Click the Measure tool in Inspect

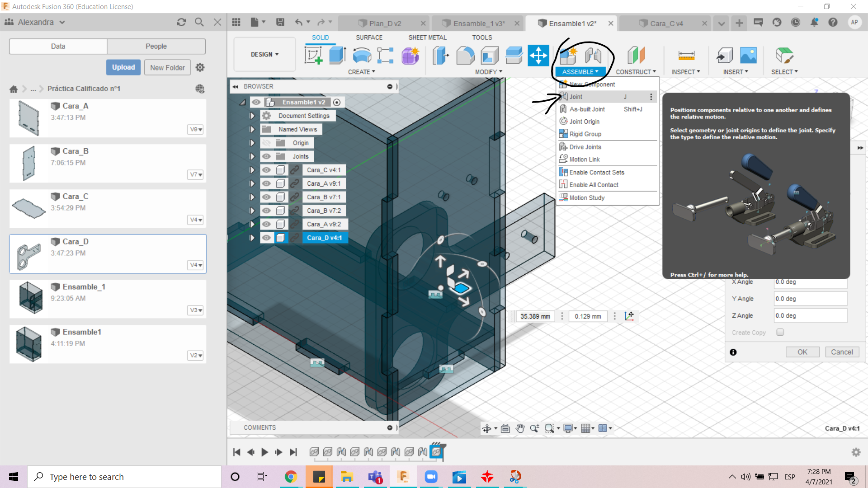pyautogui.click(x=686, y=56)
